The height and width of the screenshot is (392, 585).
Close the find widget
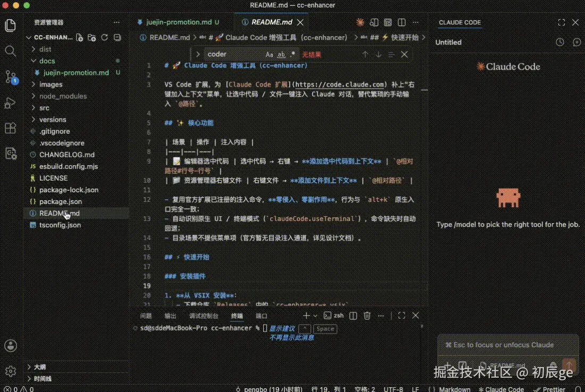coord(404,54)
